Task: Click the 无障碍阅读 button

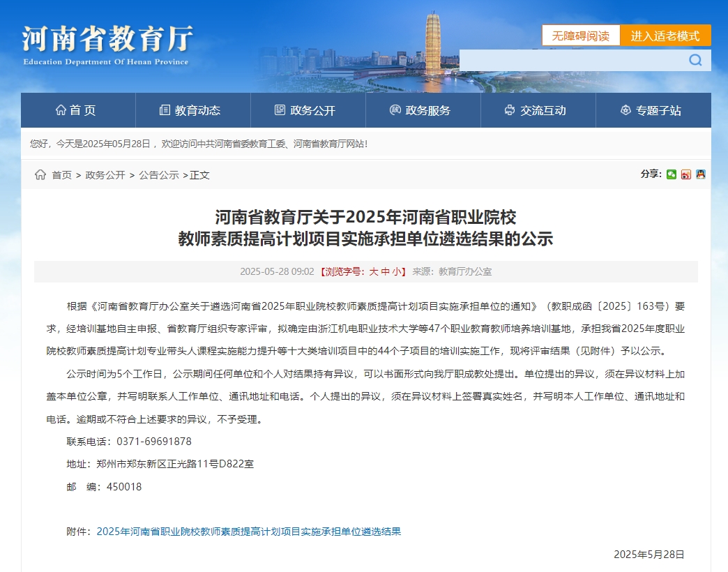Action: point(581,36)
